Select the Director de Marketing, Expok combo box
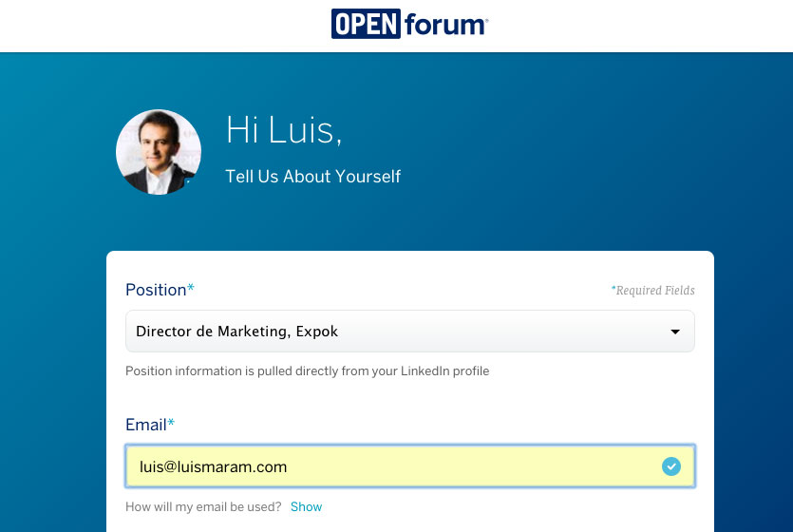Image resolution: width=793 pixels, height=532 pixels. click(x=399, y=332)
